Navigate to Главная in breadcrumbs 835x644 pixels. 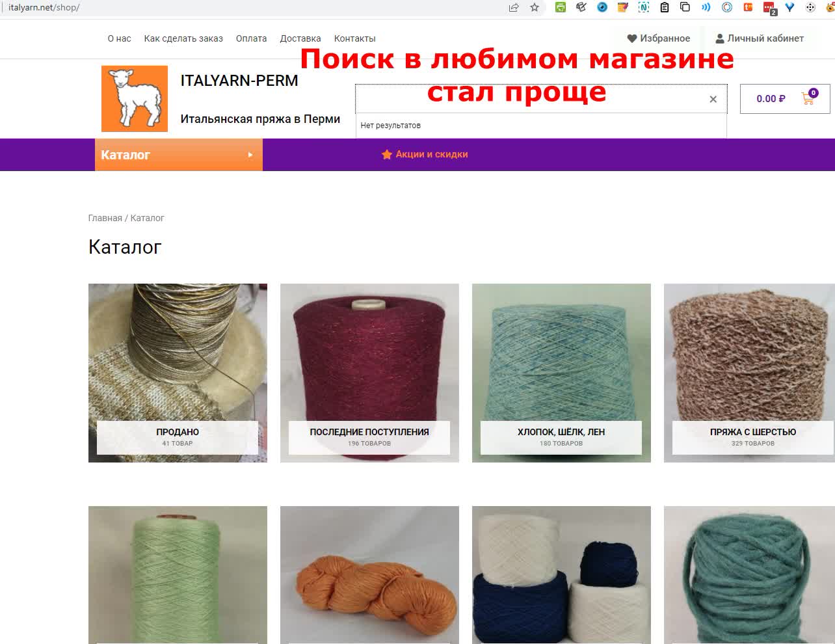pyautogui.click(x=105, y=218)
